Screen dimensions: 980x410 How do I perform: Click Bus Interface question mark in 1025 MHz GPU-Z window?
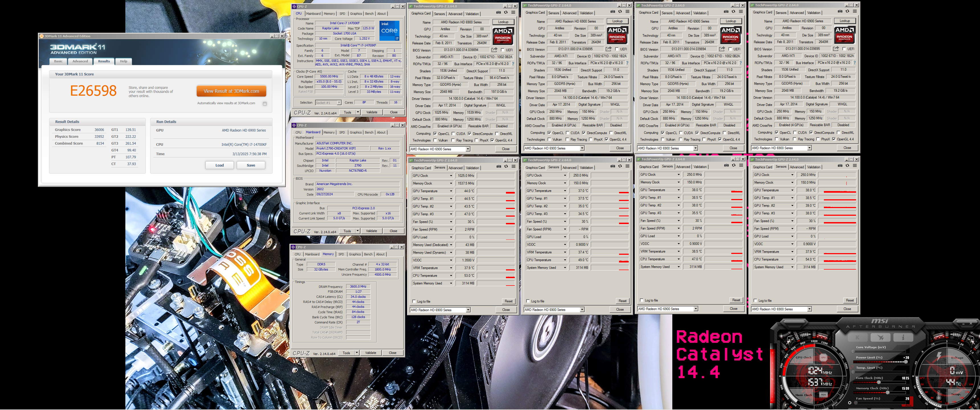pos(513,64)
